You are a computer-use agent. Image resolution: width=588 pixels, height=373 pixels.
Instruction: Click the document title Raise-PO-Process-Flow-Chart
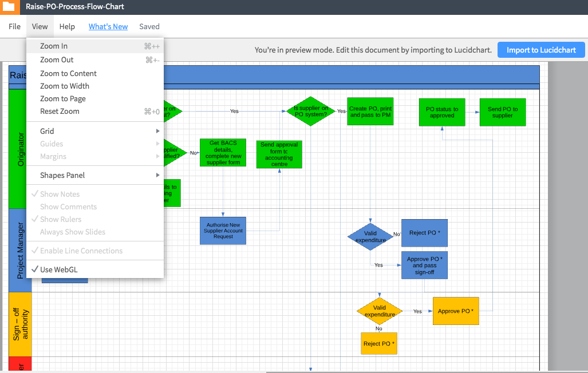(74, 6)
